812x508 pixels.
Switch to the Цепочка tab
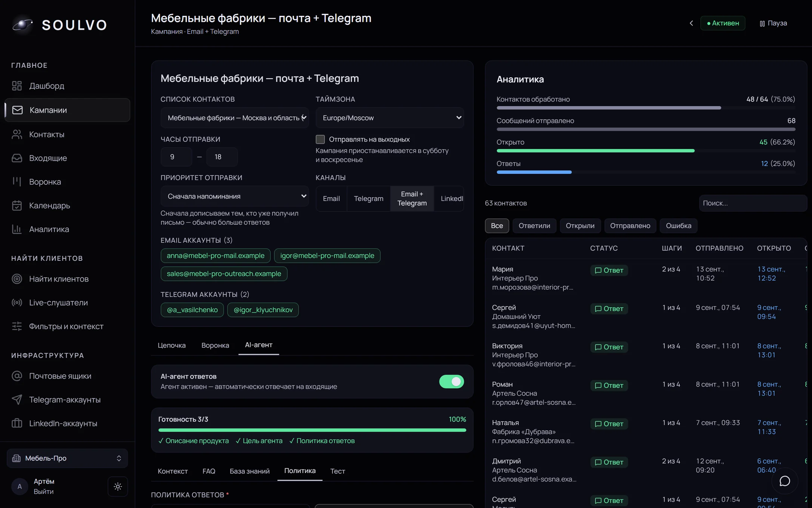point(172,345)
